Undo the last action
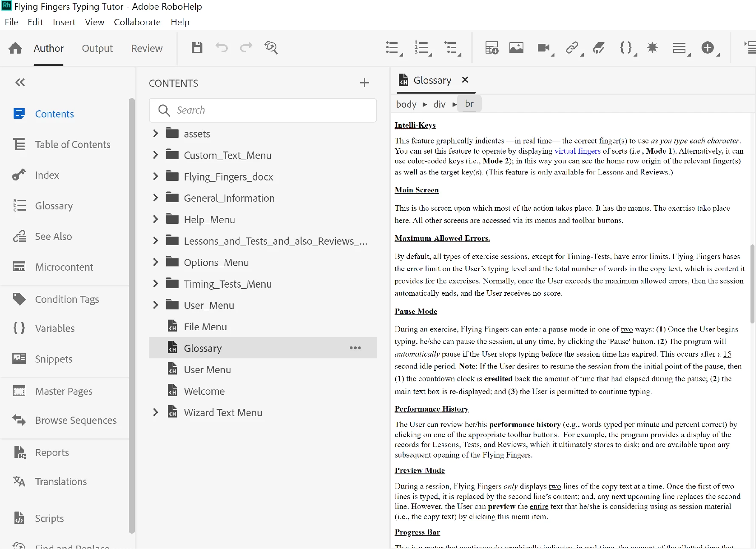 coord(222,48)
